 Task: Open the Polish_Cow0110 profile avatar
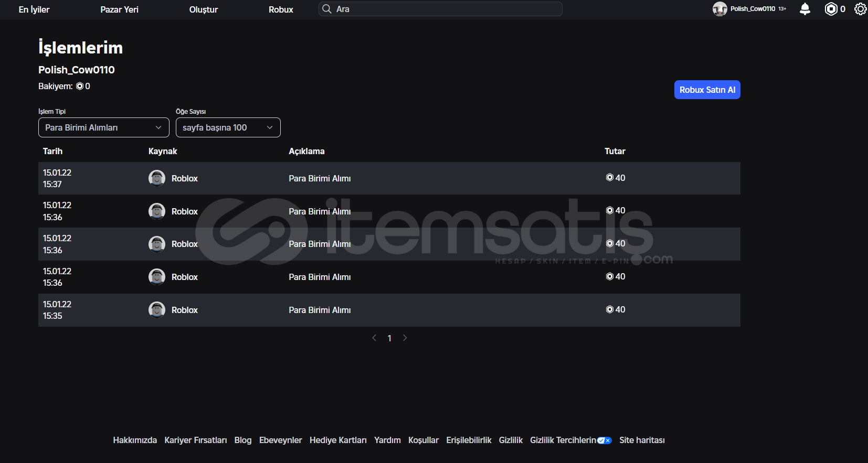pos(719,9)
